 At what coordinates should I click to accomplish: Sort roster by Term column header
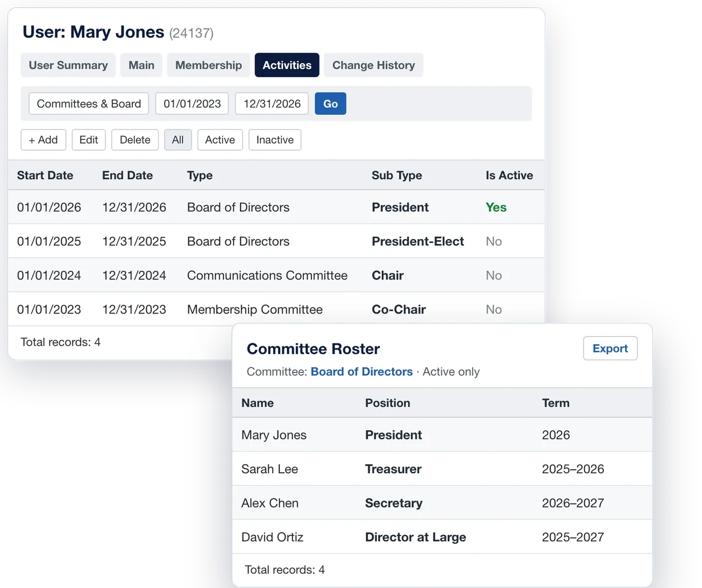click(x=556, y=403)
